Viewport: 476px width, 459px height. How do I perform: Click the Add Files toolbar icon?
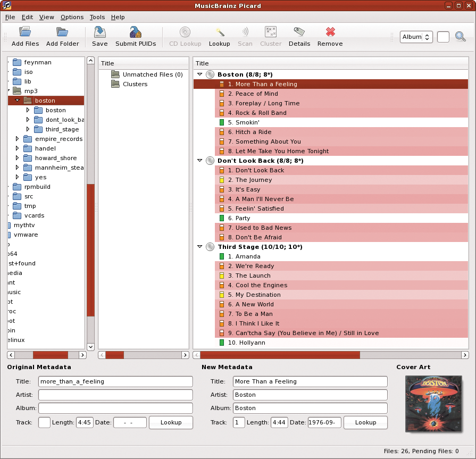coord(25,31)
